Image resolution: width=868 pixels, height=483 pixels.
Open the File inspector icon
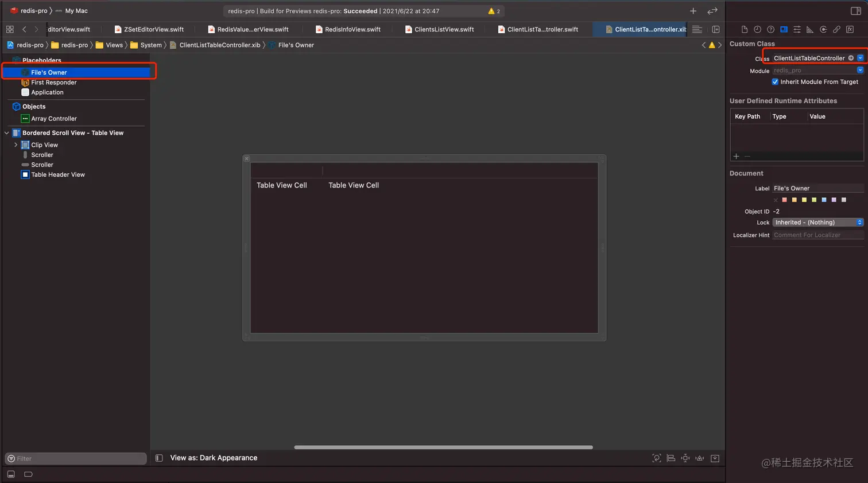click(x=744, y=29)
